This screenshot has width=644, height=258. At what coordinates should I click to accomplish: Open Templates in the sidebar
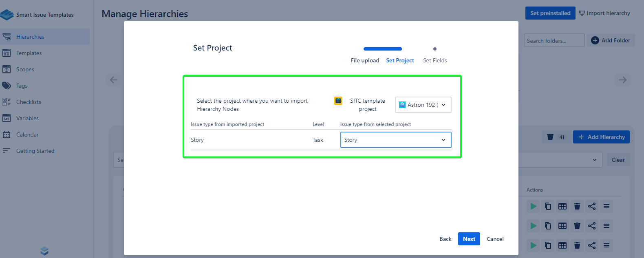(29, 53)
